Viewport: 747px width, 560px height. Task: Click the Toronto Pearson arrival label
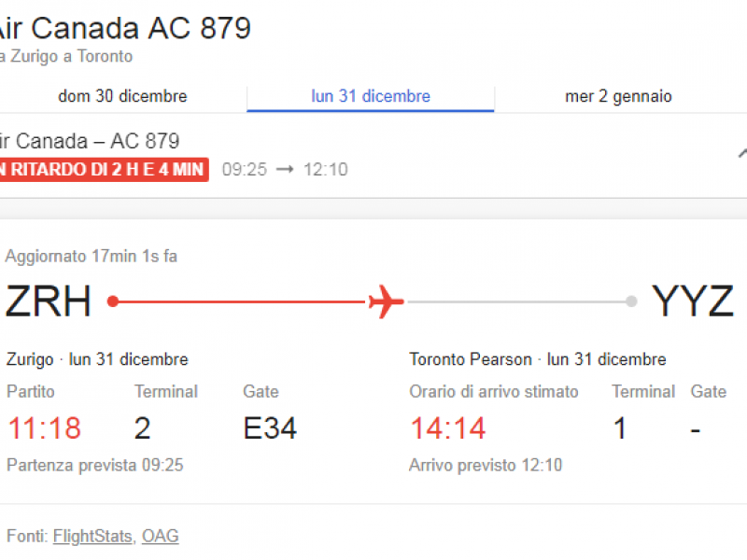point(471,359)
